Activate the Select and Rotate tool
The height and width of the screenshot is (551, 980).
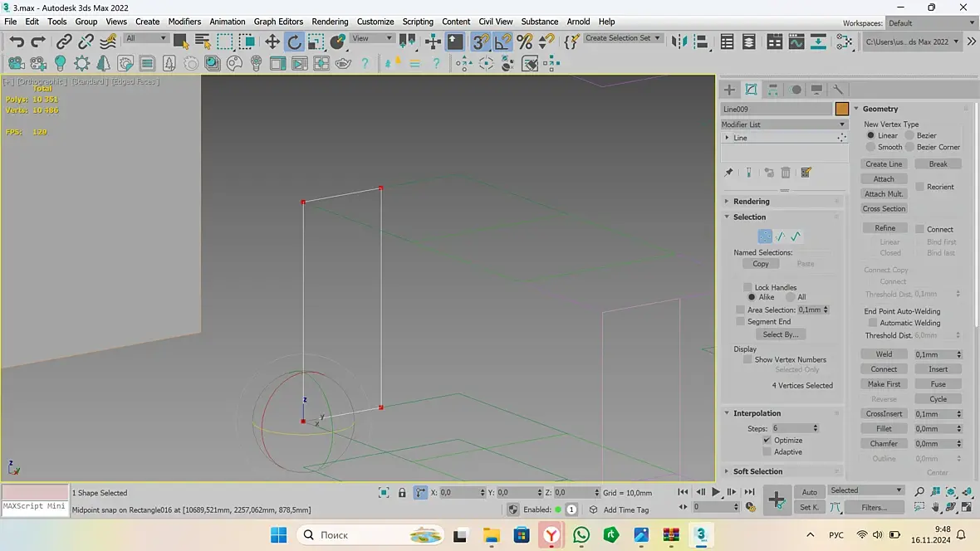pos(294,41)
